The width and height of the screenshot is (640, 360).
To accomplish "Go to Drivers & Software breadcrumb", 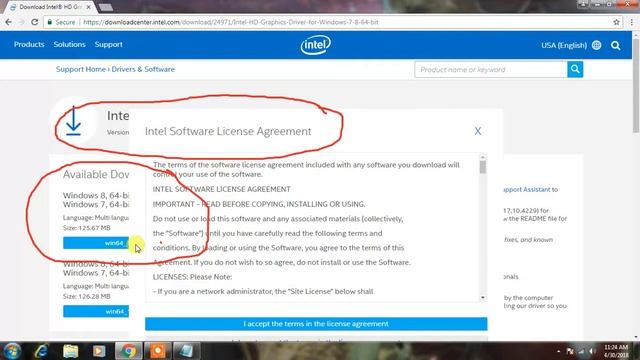I will click(x=143, y=69).
